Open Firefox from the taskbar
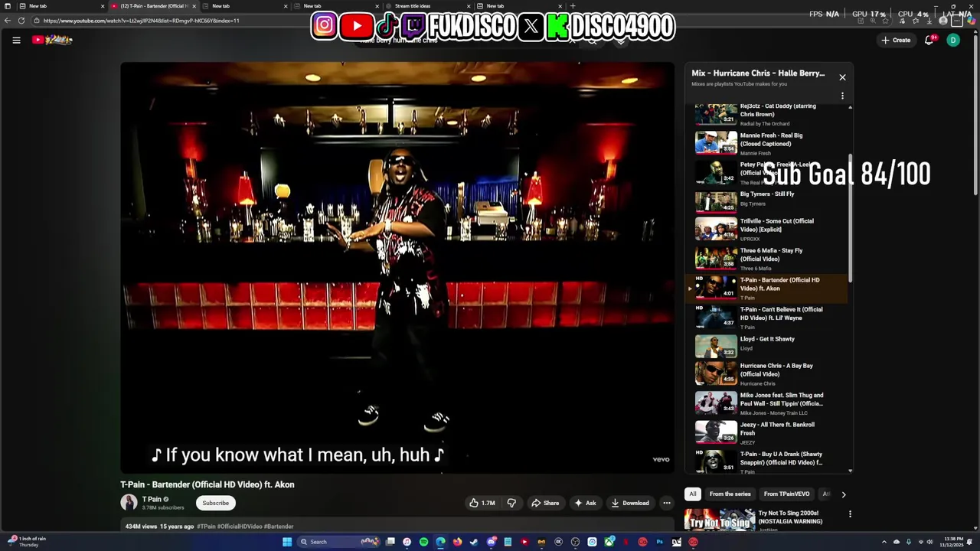The image size is (980, 551). coord(457,542)
